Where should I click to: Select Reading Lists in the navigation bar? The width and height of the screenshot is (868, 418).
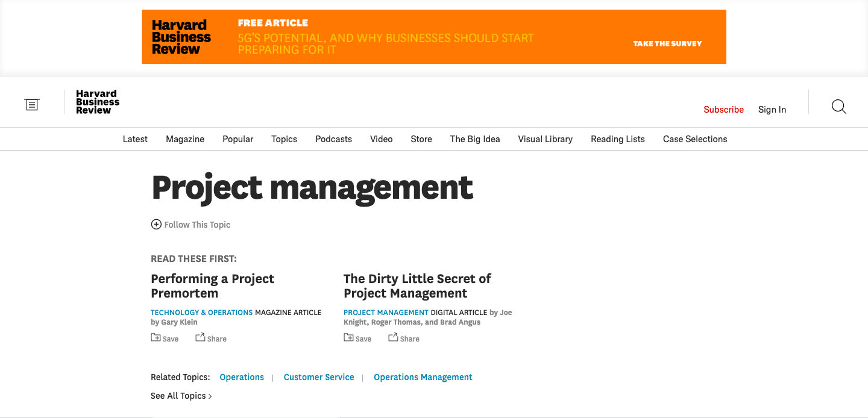(617, 139)
